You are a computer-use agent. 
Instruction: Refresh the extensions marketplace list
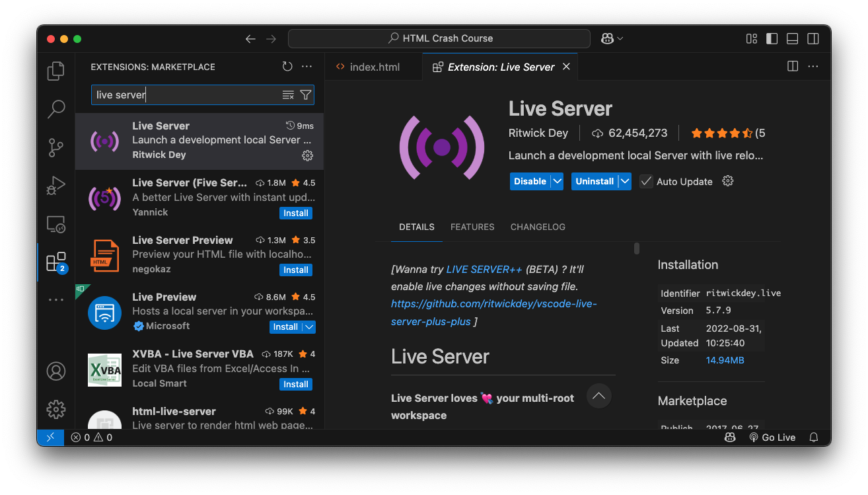click(287, 67)
